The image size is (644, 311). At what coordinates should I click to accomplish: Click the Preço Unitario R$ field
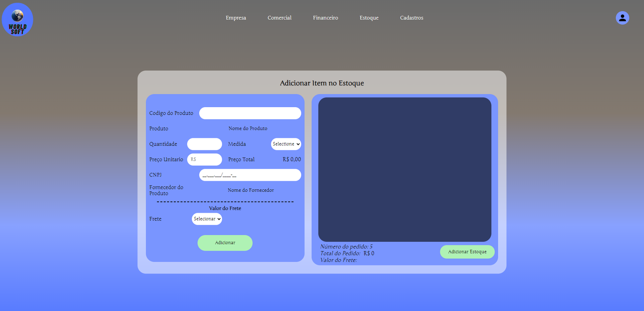[204, 160]
